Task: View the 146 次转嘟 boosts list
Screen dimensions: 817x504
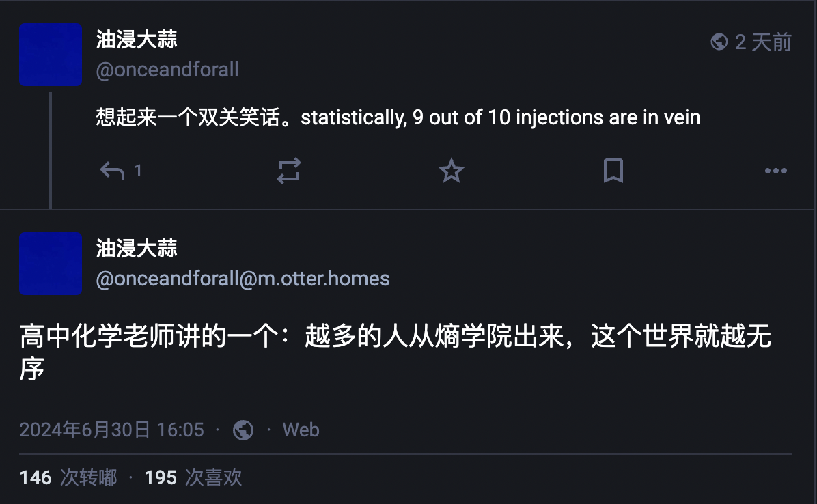Action: pyautogui.click(x=68, y=477)
